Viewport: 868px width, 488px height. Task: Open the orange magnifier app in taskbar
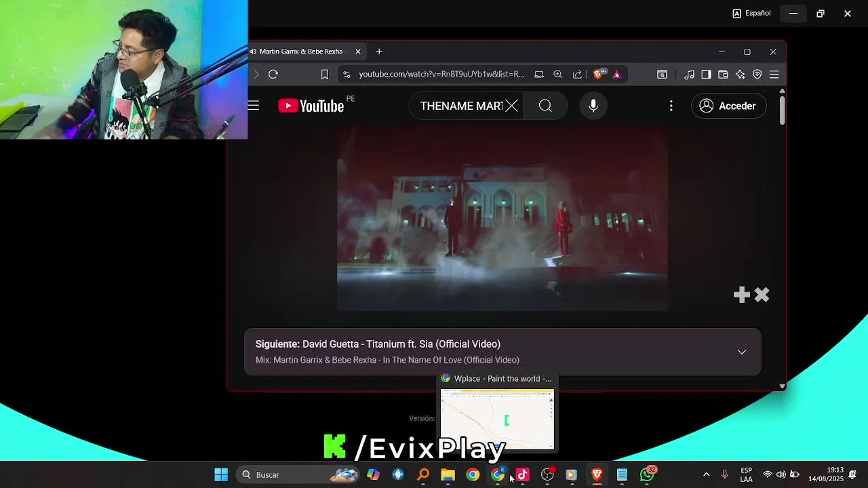(x=423, y=474)
